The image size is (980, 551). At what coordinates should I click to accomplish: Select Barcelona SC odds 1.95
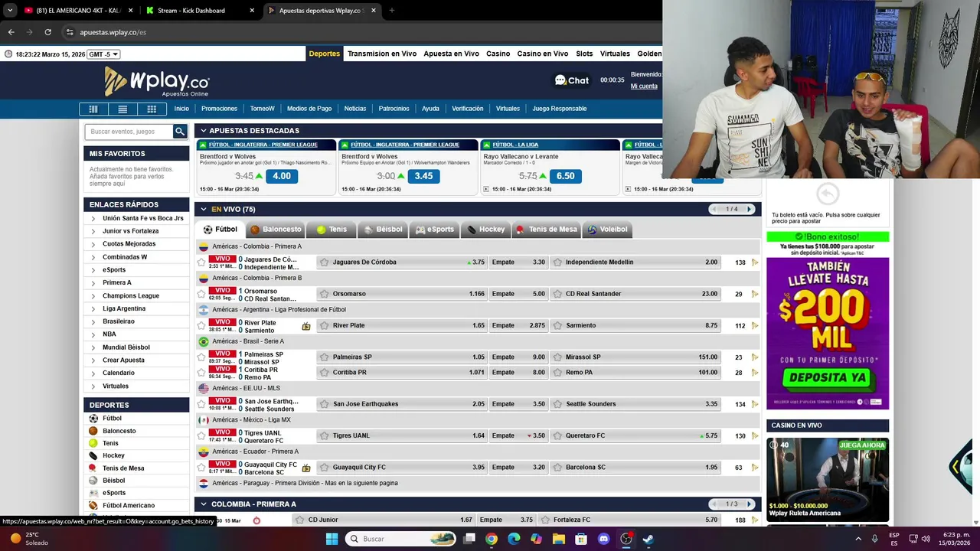tap(635, 468)
